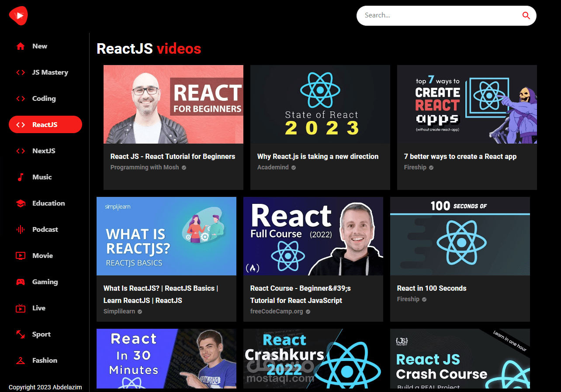This screenshot has width=561, height=392.
Task: Click verified badge next to freeCodeCamp.org
Action: point(308,312)
